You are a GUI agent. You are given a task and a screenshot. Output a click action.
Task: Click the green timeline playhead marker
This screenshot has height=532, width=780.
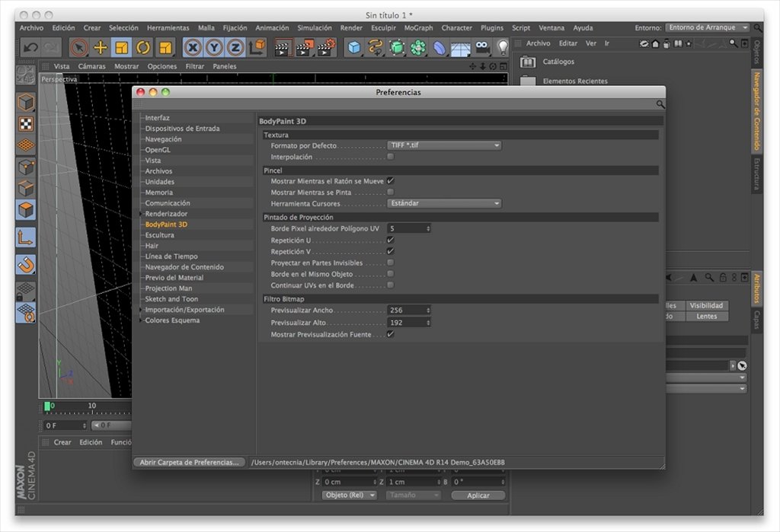[47, 406]
